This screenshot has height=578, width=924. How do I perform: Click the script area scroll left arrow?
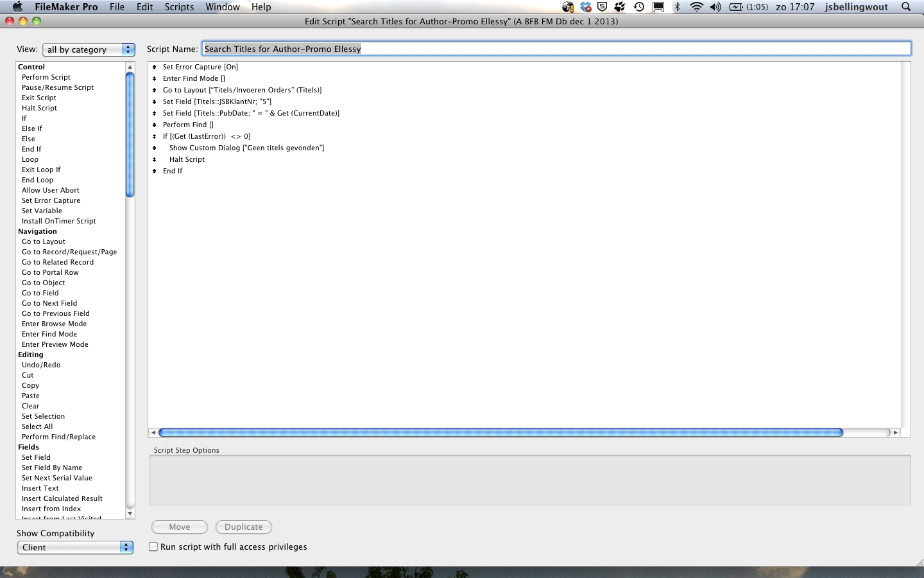[153, 432]
